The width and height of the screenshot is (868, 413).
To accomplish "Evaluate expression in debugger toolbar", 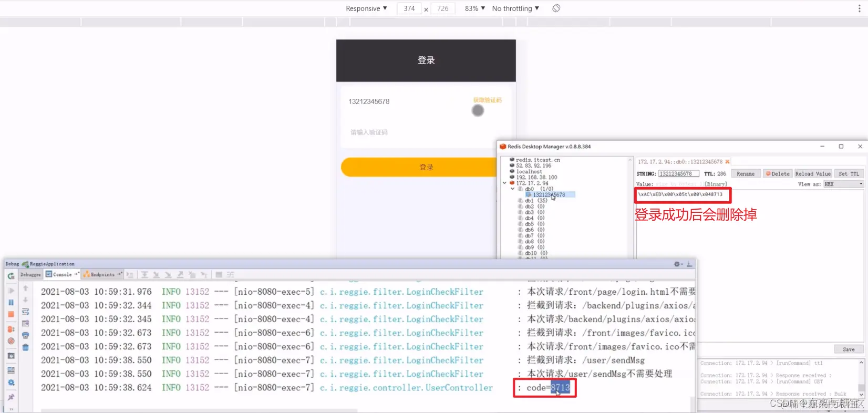I will [219, 275].
